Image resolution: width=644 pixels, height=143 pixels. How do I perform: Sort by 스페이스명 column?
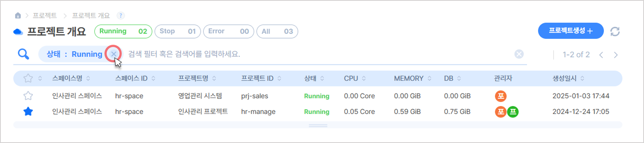coord(71,78)
